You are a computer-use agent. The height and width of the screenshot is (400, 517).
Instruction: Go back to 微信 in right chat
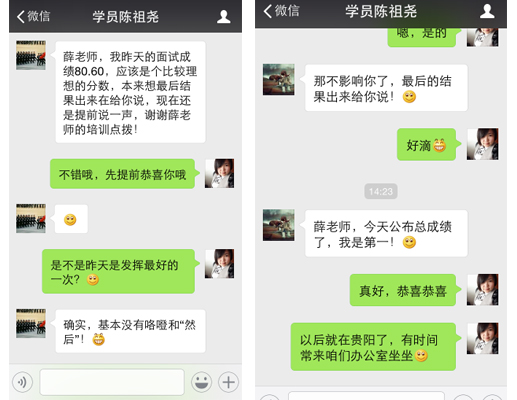(x=281, y=11)
